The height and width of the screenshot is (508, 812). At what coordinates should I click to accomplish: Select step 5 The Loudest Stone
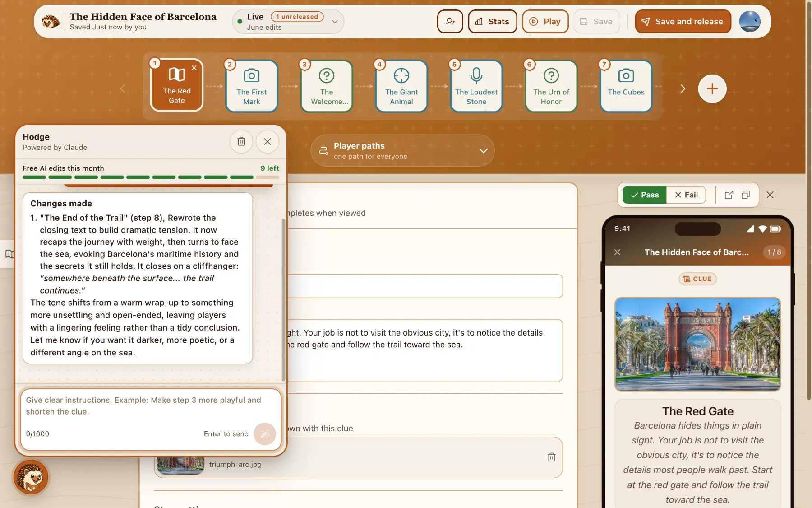[x=476, y=86]
